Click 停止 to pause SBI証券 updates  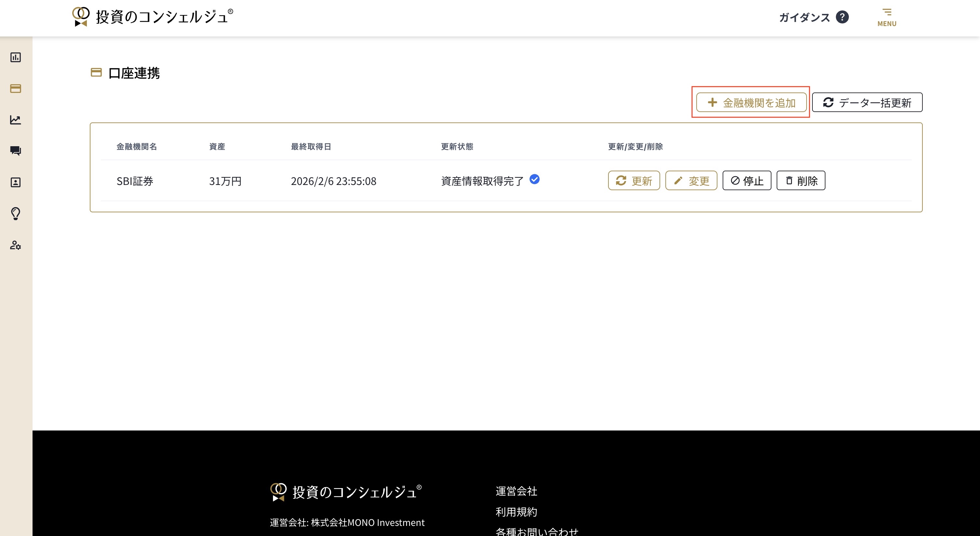pyautogui.click(x=746, y=180)
